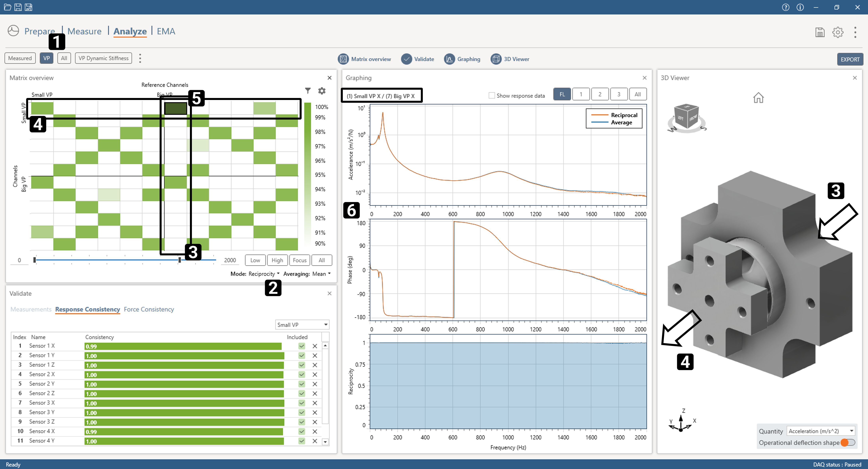Toggle Operational deflection shape switch
This screenshot has width=868, height=469.
point(848,442)
